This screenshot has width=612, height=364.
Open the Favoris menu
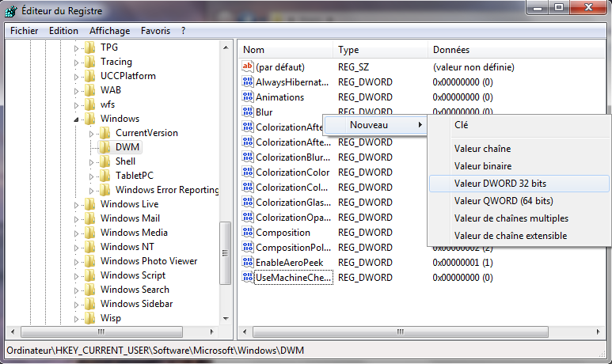[x=155, y=31]
